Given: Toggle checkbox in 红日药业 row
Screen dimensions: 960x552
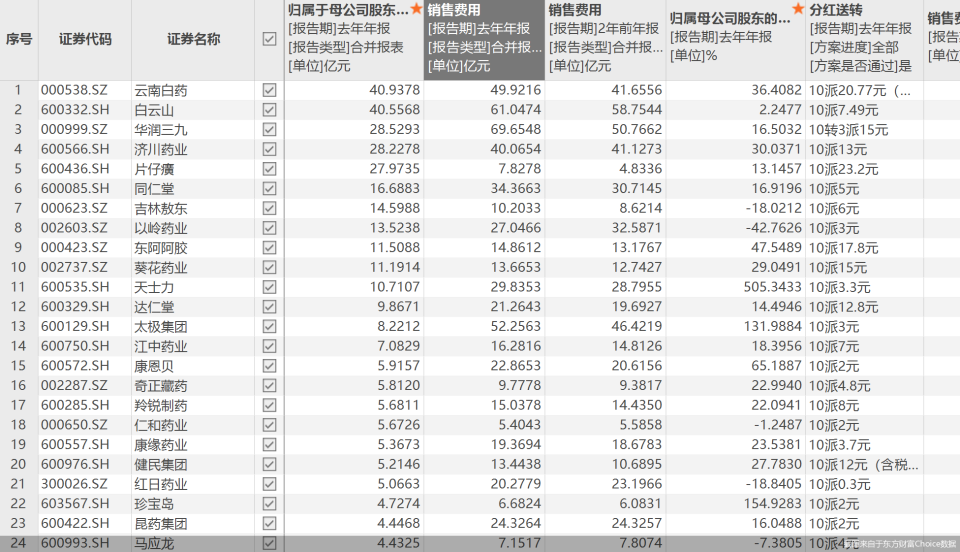Looking at the screenshot, I should click(269, 484).
